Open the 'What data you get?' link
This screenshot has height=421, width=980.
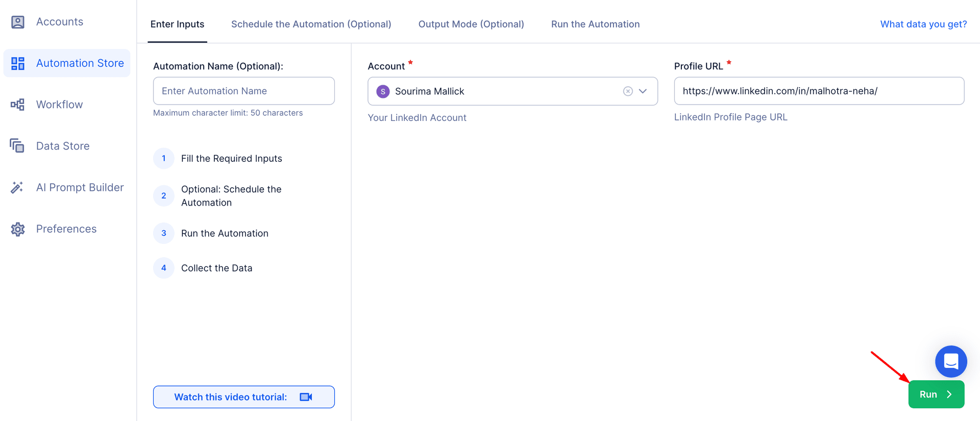[x=923, y=24]
